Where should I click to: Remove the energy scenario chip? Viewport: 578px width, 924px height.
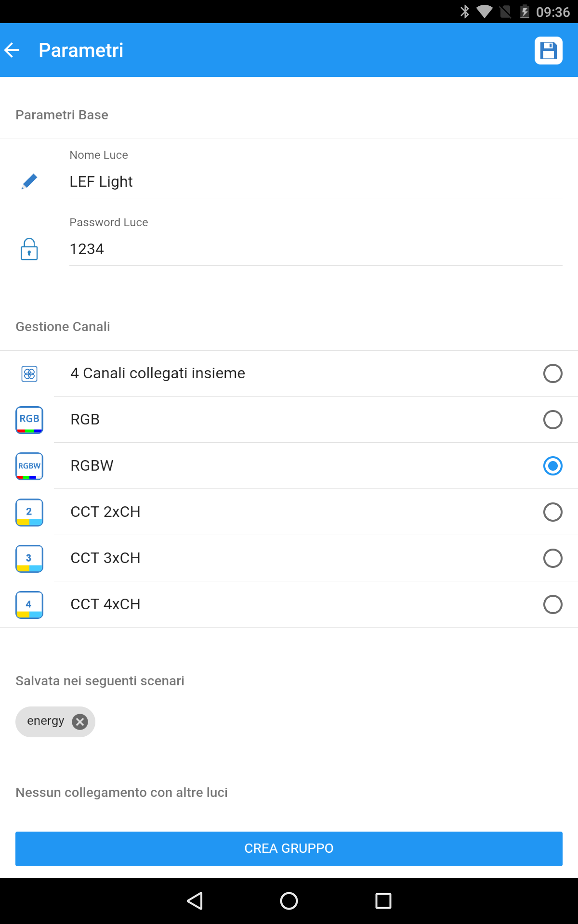click(x=80, y=721)
